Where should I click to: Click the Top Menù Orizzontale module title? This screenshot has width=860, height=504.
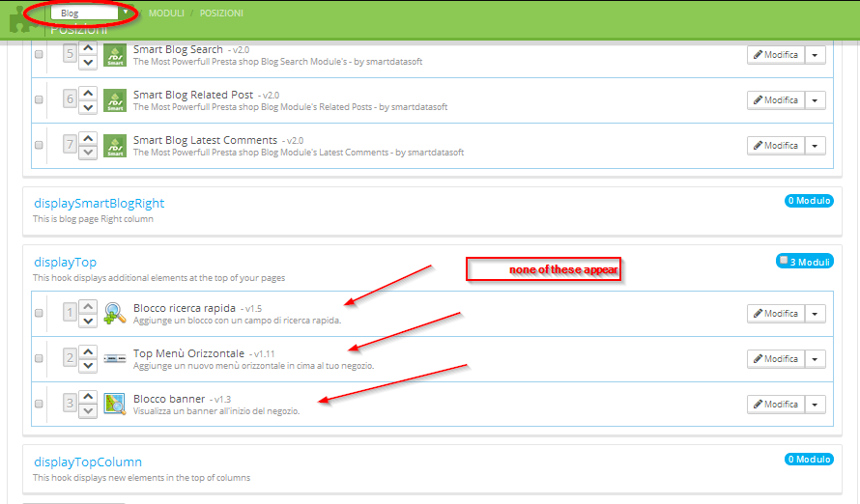pos(188,353)
